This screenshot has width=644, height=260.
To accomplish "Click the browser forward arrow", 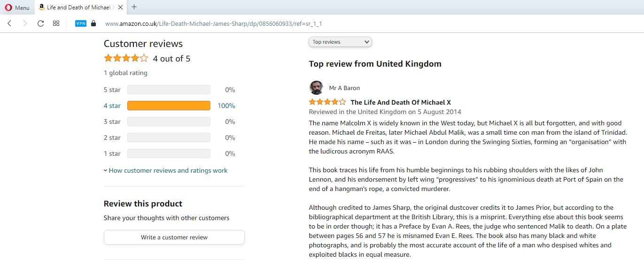I will [x=25, y=23].
